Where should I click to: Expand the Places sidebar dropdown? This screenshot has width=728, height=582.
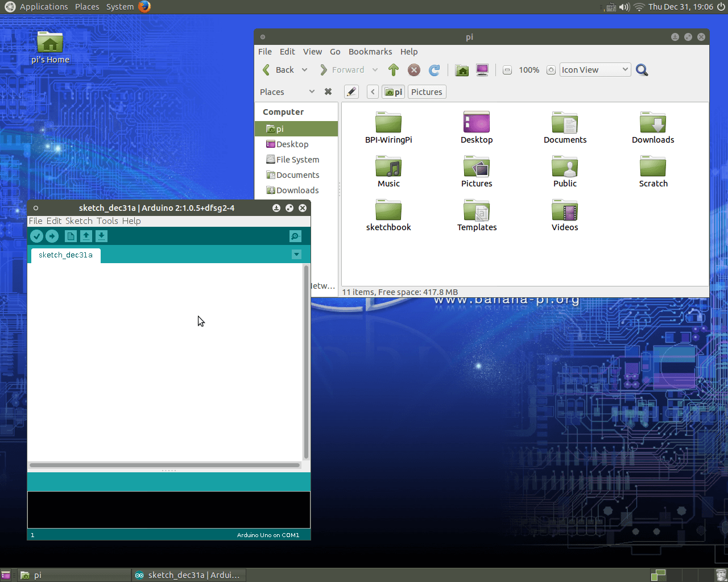click(x=311, y=92)
